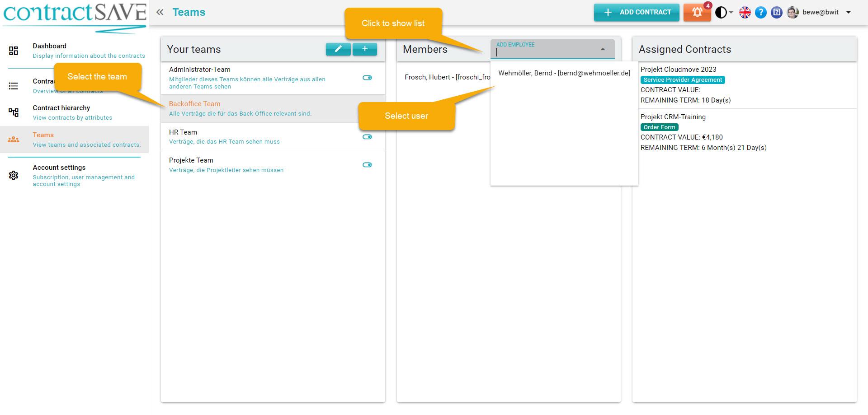Click the Account settings gear icon
The width and height of the screenshot is (868, 415).
[14, 175]
